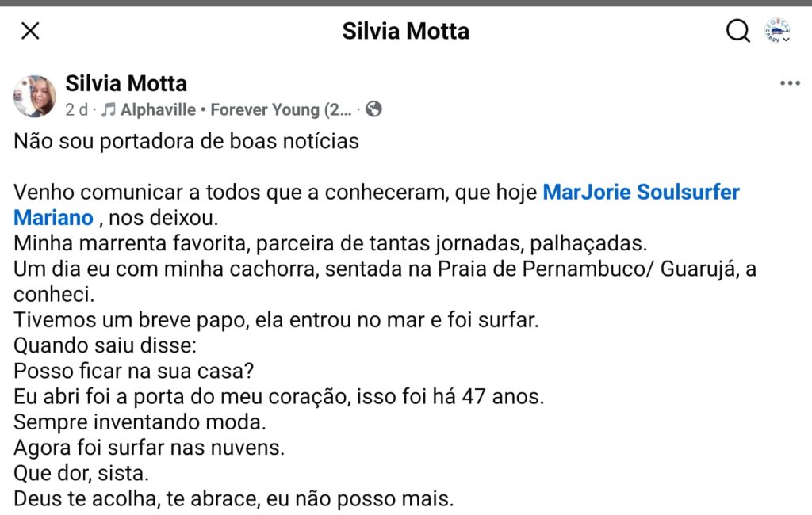Click the "Que dor, sista." text
Image resolution: width=812 pixels, height=515 pixels.
pyautogui.click(x=81, y=473)
